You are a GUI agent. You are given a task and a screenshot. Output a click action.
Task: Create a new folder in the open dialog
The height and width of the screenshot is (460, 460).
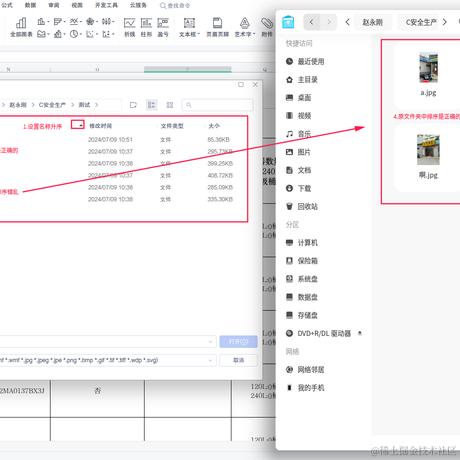(x=133, y=105)
